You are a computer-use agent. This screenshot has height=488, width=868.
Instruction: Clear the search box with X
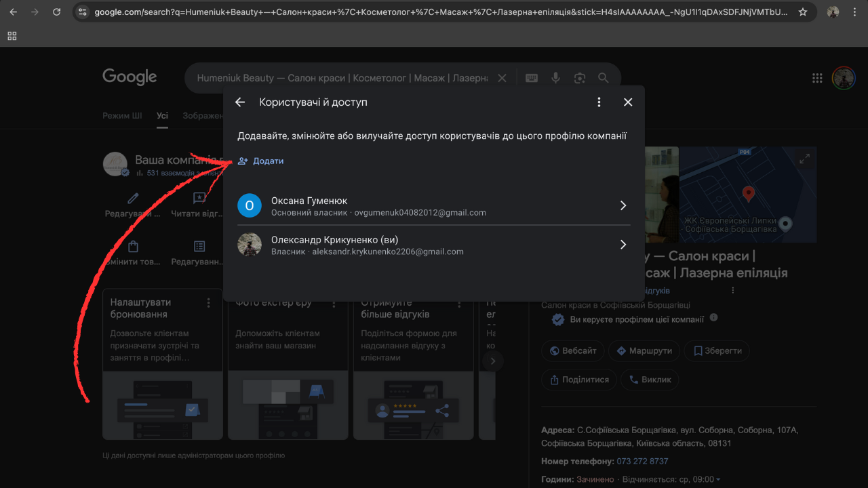click(502, 78)
